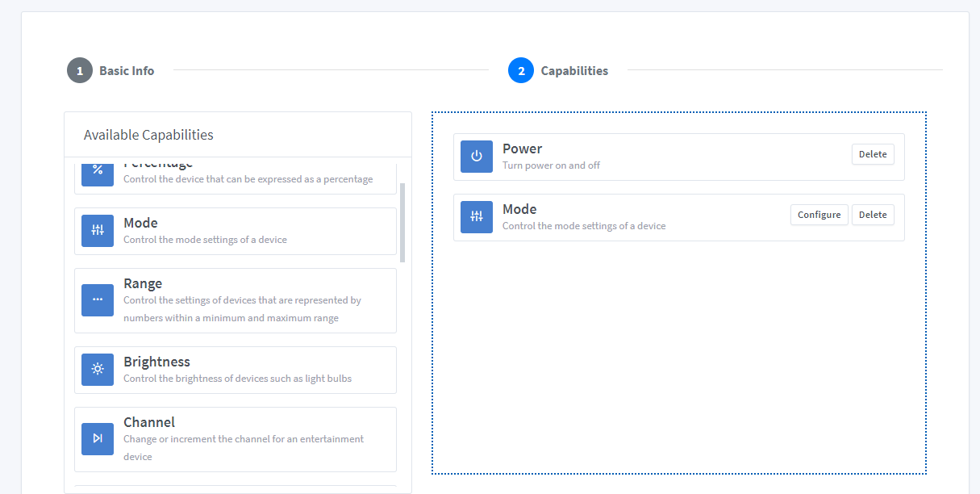The width and height of the screenshot is (980, 494).
Task: Delete the Power capability
Action: 872,154
